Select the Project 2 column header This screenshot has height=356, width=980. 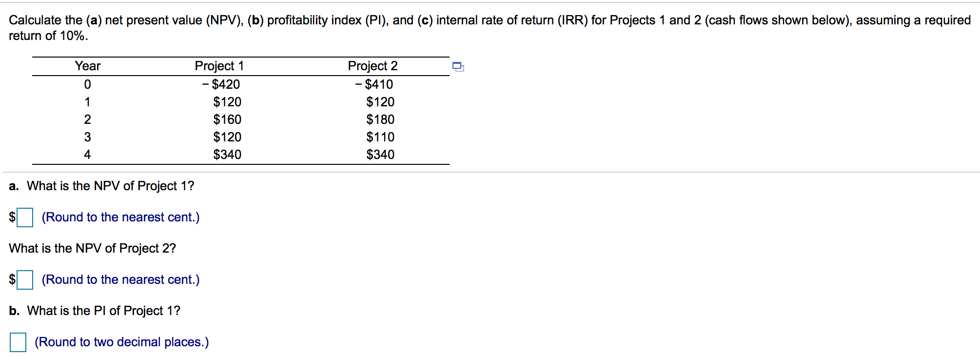tap(372, 66)
